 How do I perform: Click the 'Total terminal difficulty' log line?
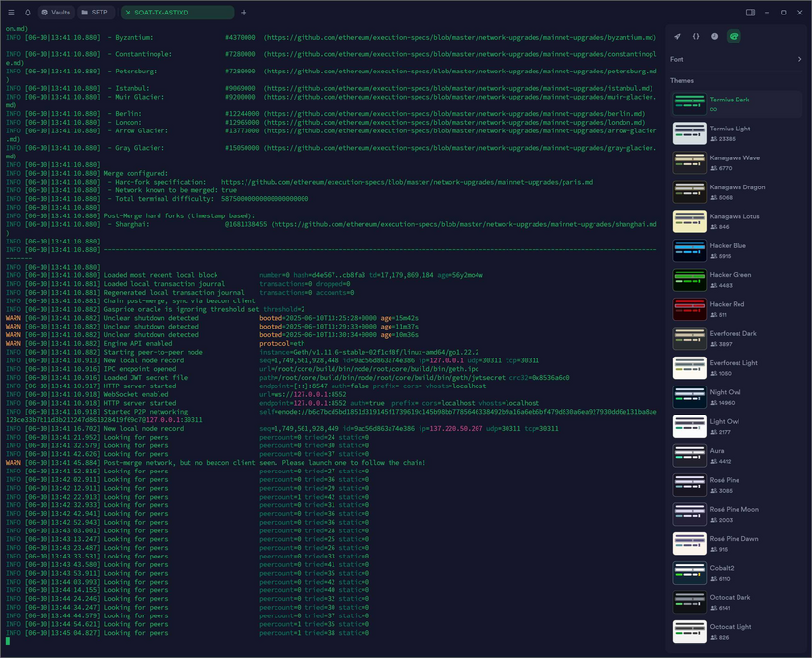point(158,199)
